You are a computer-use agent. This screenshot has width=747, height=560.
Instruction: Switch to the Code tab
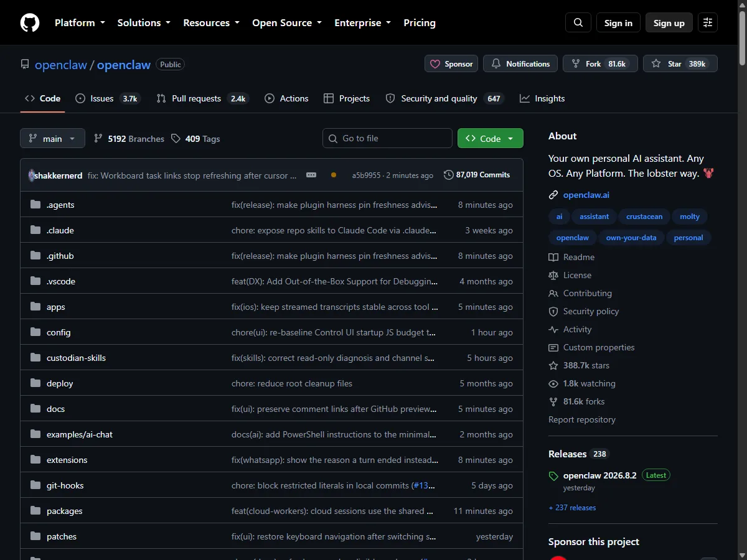tap(42, 98)
